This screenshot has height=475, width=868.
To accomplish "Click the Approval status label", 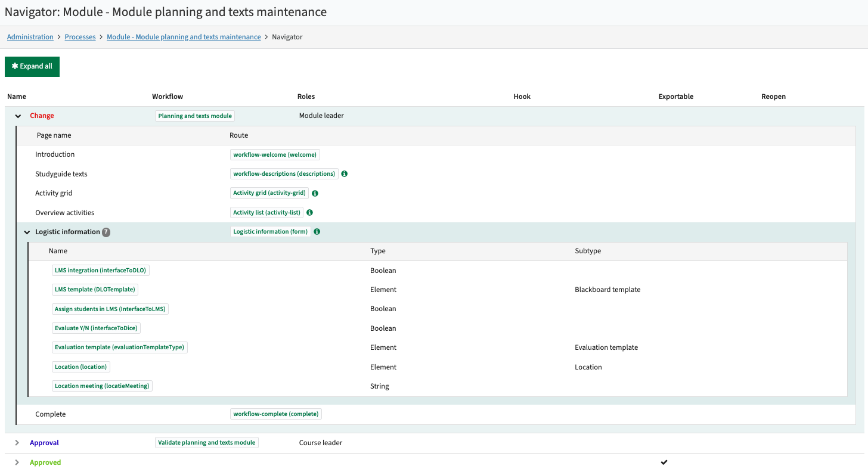I will pos(44,443).
